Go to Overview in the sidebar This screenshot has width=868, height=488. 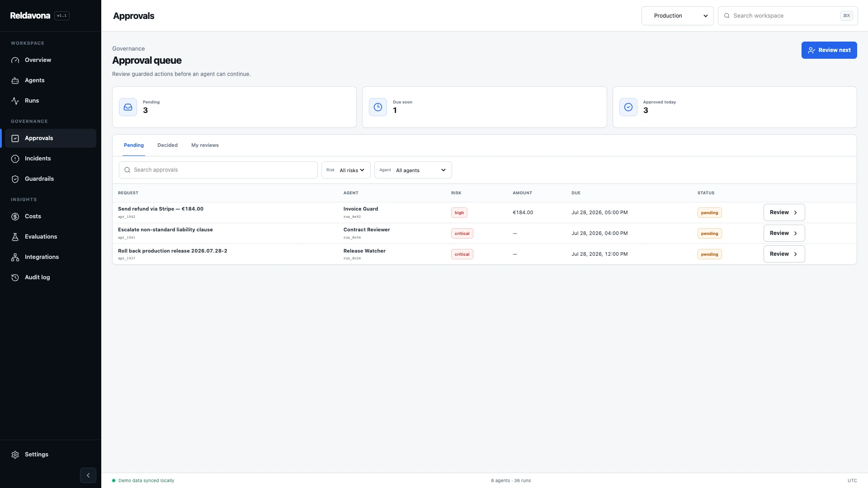click(51, 60)
